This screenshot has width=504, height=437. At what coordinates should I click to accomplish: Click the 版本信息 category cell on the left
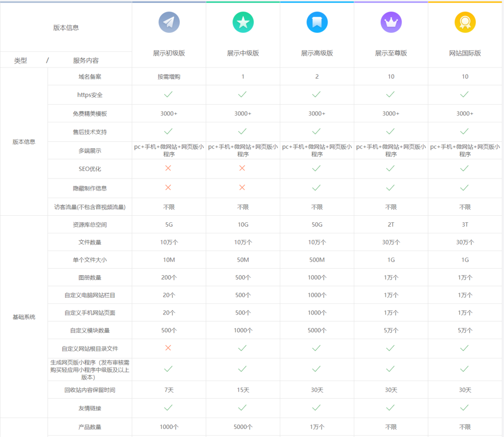(x=24, y=142)
